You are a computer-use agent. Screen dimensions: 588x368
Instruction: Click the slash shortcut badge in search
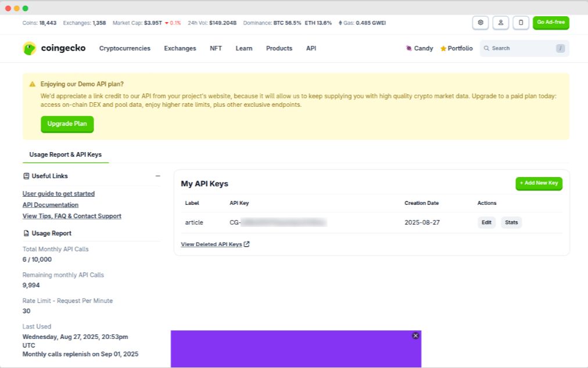pos(560,48)
